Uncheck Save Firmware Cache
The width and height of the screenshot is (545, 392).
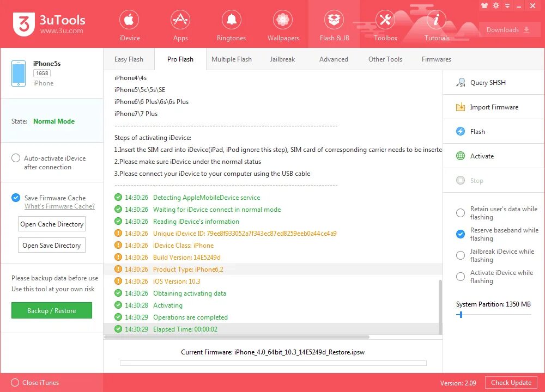click(x=16, y=198)
